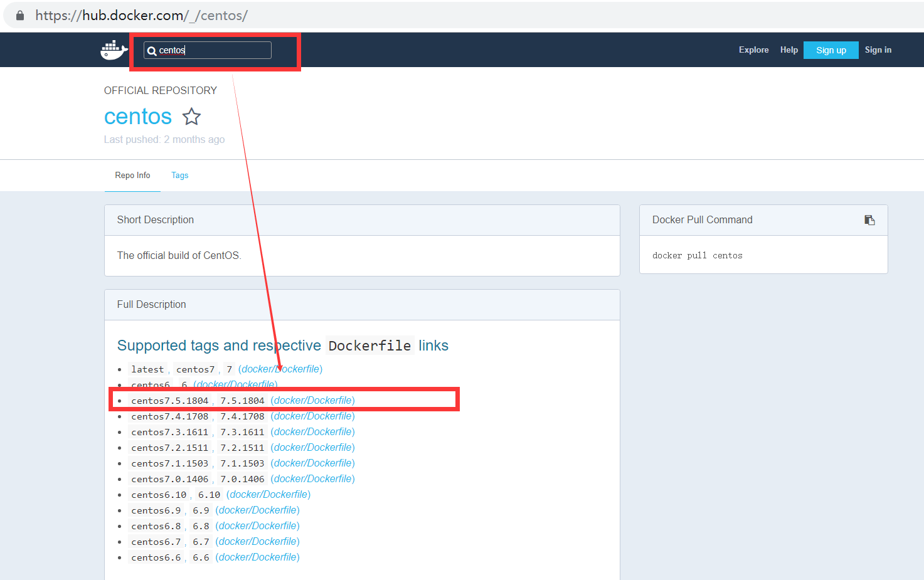Screen dimensions: 924x580
Task: Click the 'centos6.7' tag text
Action: (x=156, y=542)
